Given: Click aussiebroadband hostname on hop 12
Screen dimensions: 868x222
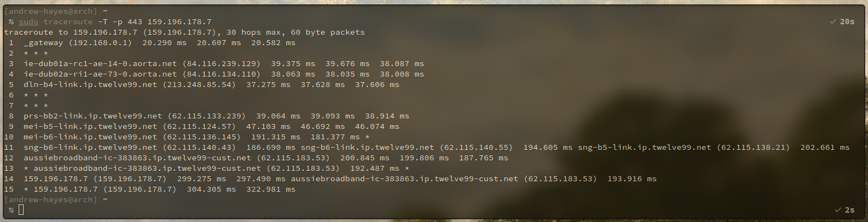Looking at the screenshot, I should (137, 158).
